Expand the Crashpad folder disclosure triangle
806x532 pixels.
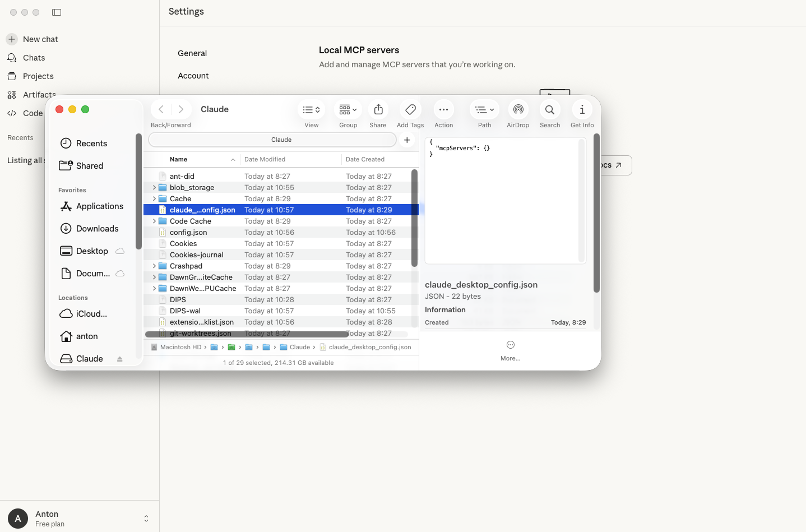point(154,266)
